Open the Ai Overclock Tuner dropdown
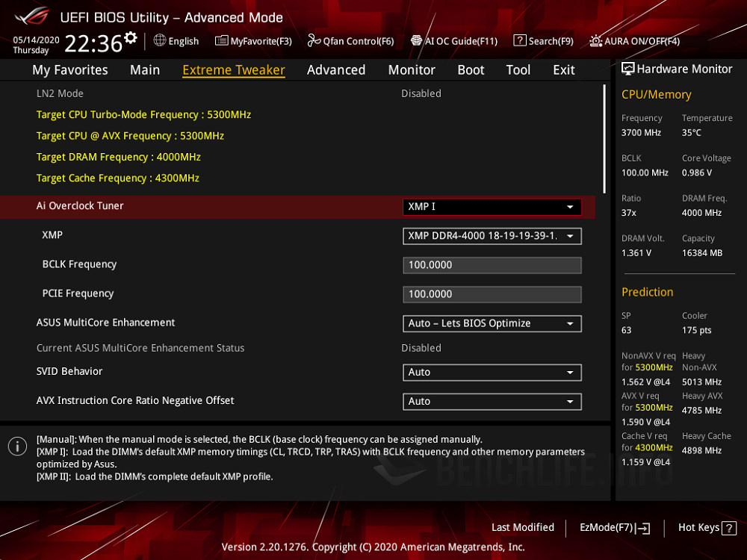This screenshot has width=747, height=560. pos(492,207)
